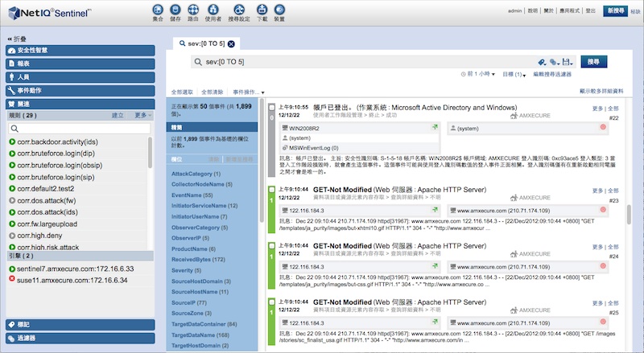Screen dimensions: 644x353
Task: Click 建立 link in rules header
Action: click(118, 115)
